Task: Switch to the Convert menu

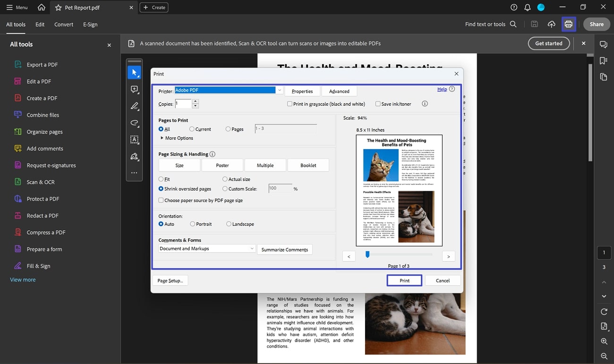Action: [63, 24]
